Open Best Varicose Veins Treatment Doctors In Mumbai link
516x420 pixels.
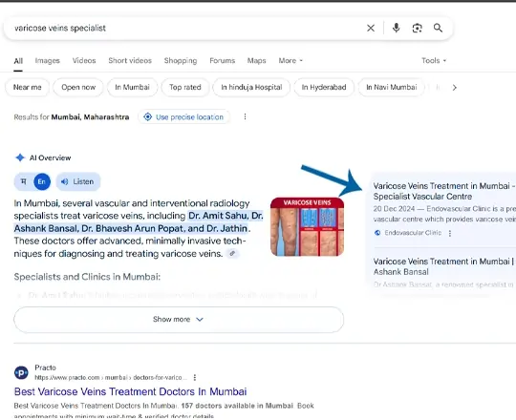130,391
